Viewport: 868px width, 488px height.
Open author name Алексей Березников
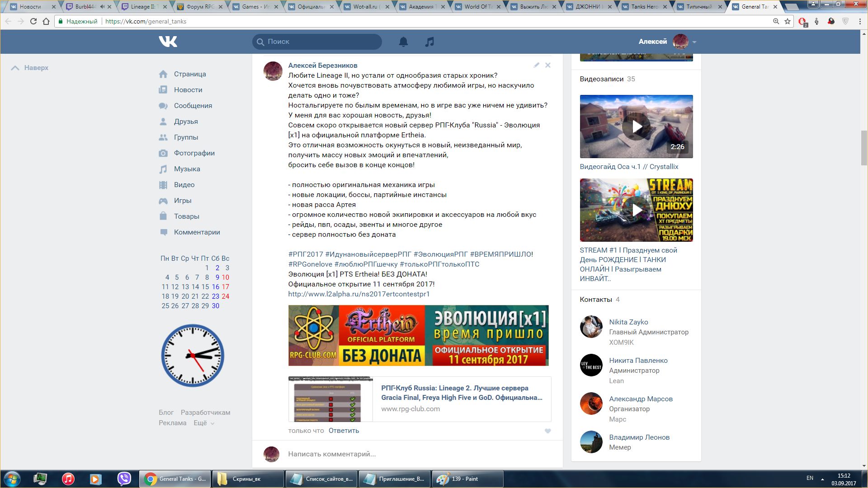click(x=323, y=66)
